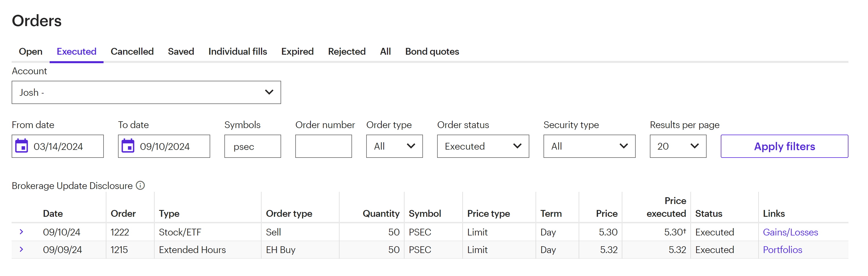Open the Order status dropdown

[483, 146]
